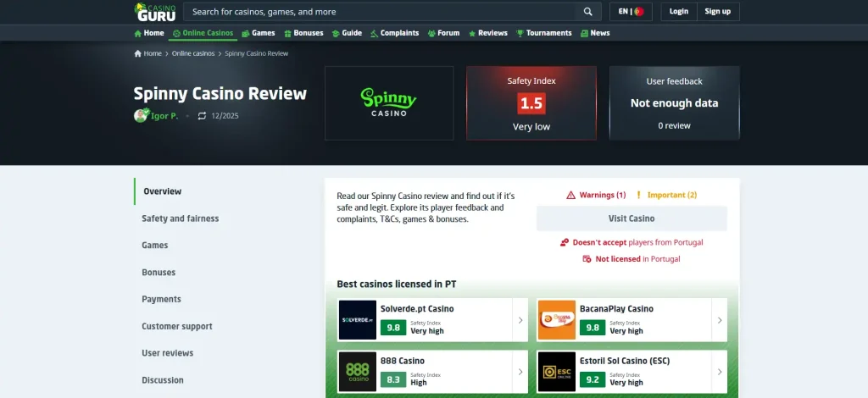Click the Solverde.pt Casino logo
This screenshot has width=868, height=398.
coord(358,320)
